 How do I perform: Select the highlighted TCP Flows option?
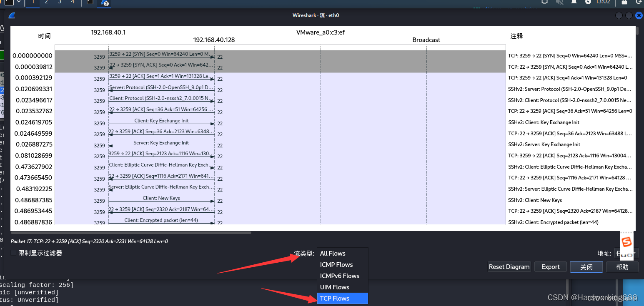342,299
